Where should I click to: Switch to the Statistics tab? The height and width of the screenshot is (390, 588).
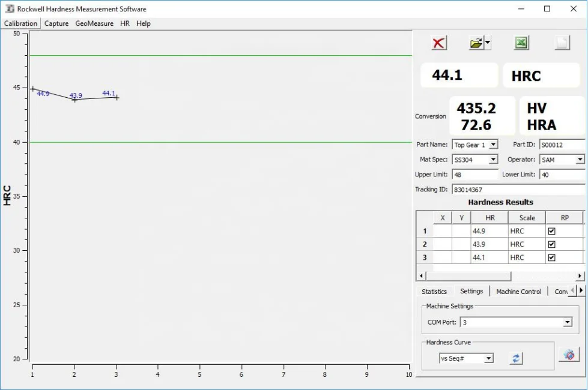[x=434, y=292]
